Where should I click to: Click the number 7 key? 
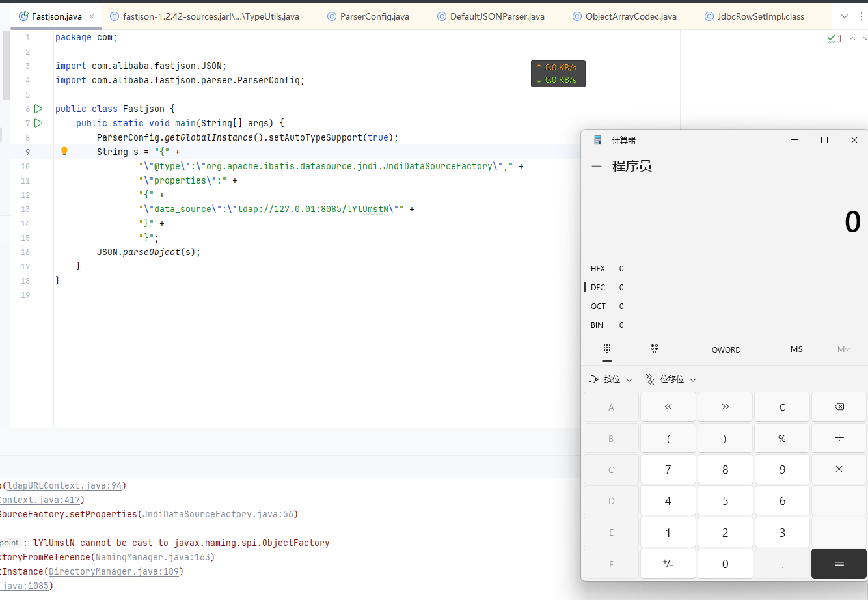click(x=668, y=469)
